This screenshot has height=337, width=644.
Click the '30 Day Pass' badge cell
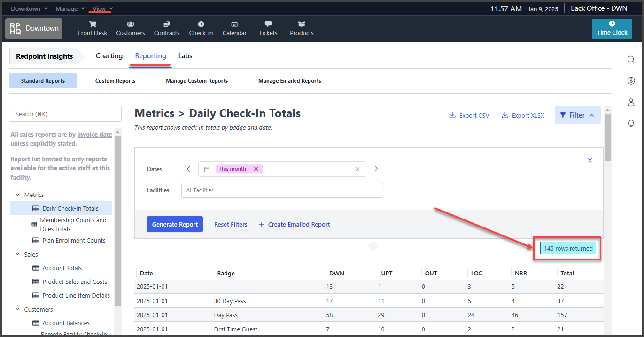coord(230,301)
